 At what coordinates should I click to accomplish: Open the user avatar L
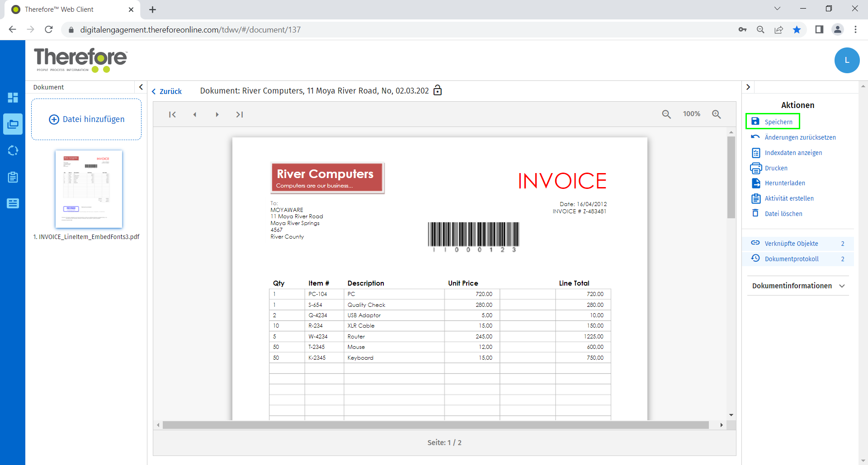pyautogui.click(x=847, y=60)
